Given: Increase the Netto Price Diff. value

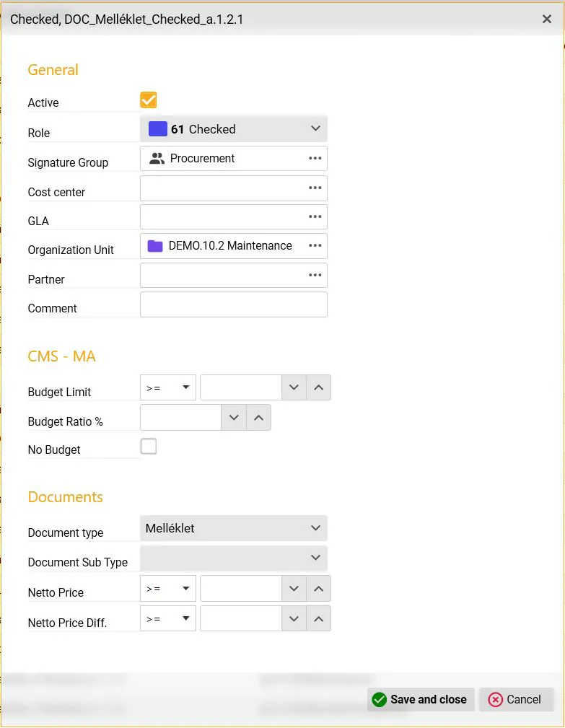Looking at the screenshot, I should [318, 618].
